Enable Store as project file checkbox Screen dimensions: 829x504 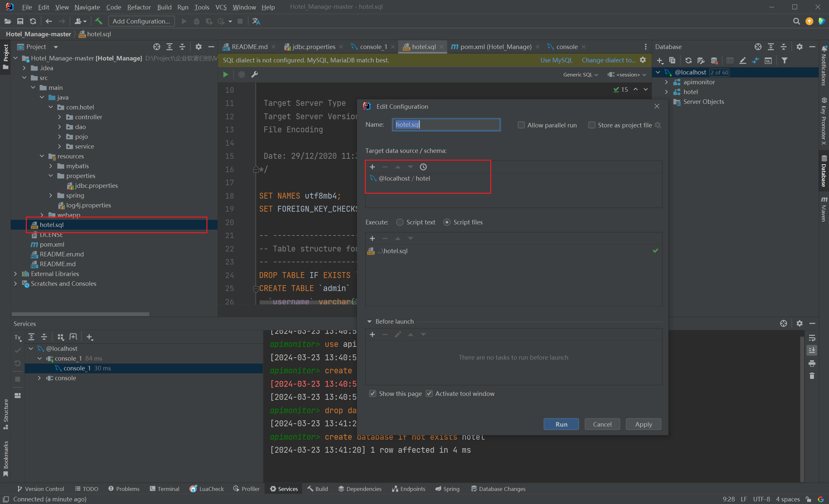592,125
